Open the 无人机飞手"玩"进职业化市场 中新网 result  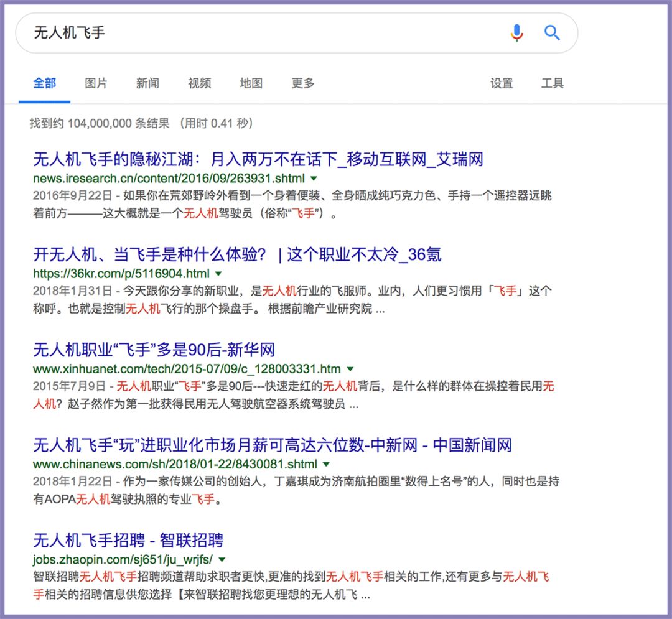273,445
